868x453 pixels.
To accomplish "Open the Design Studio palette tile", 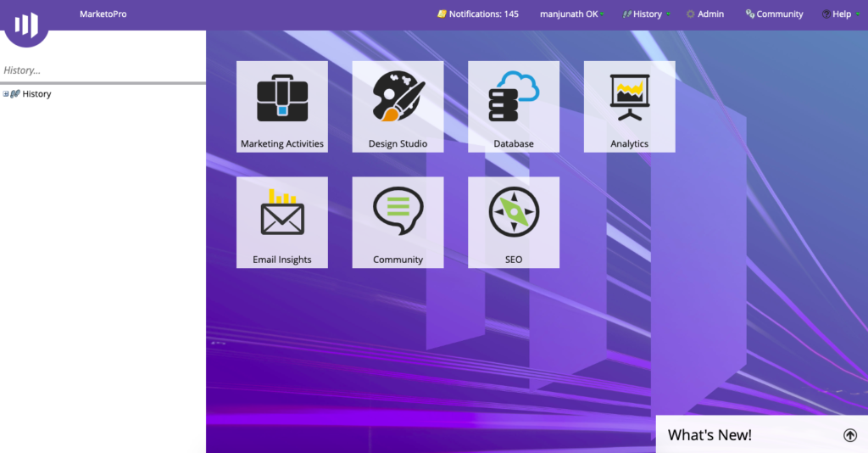I will [398, 106].
